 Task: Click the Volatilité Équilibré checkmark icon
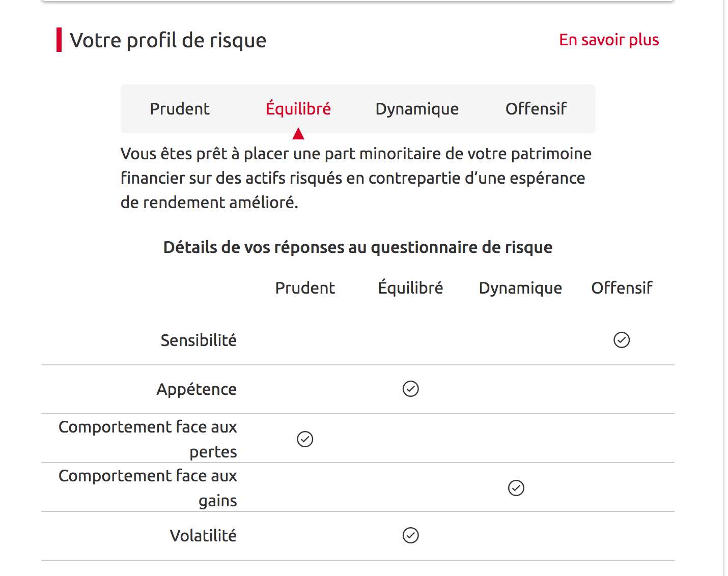tap(411, 535)
